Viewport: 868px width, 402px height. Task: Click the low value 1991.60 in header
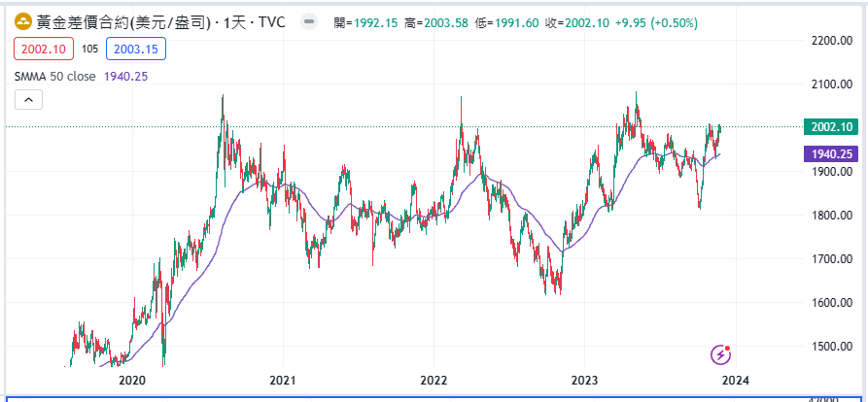point(516,23)
